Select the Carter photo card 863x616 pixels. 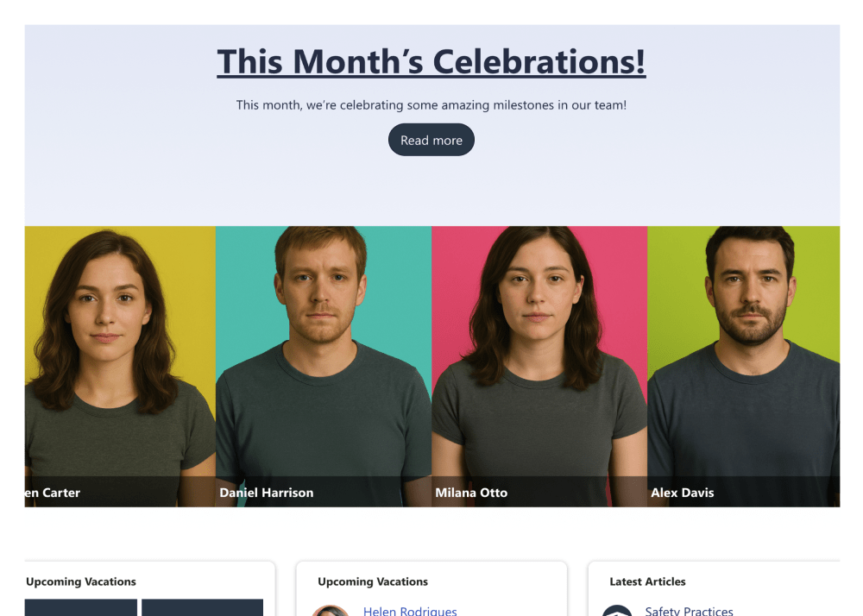coord(120,367)
